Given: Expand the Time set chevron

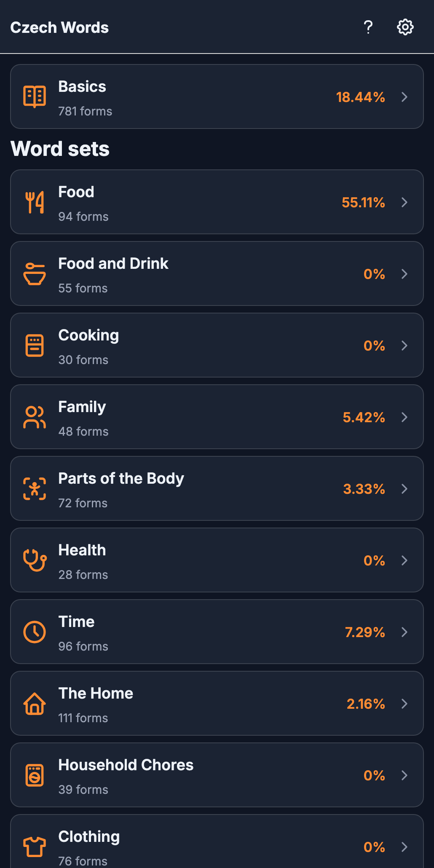Looking at the screenshot, I should (405, 632).
